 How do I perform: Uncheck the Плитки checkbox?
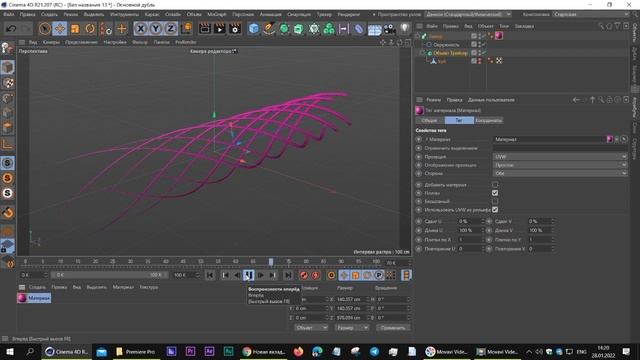pyautogui.click(x=495, y=193)
